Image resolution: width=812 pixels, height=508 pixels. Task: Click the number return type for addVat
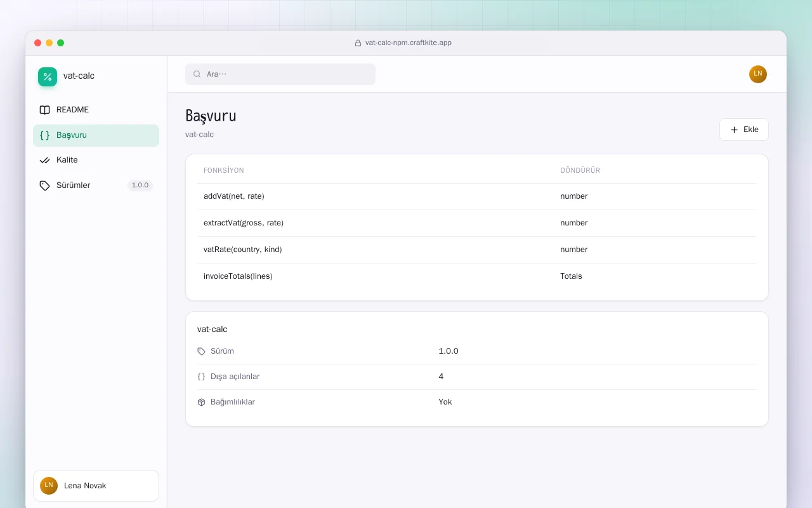[574, 196]
